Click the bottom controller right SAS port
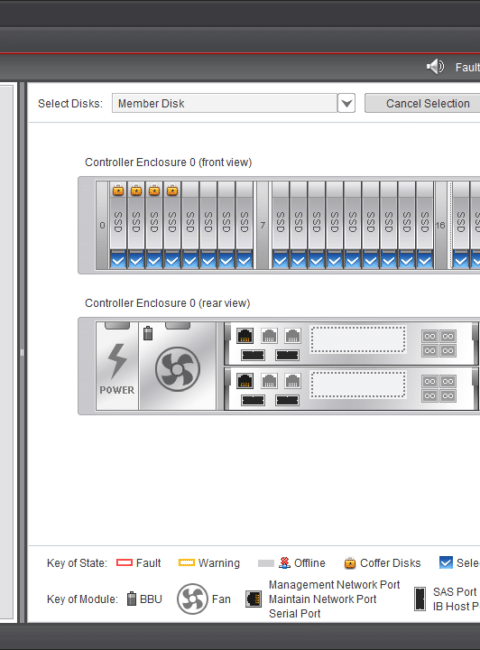 coord(287,400)
